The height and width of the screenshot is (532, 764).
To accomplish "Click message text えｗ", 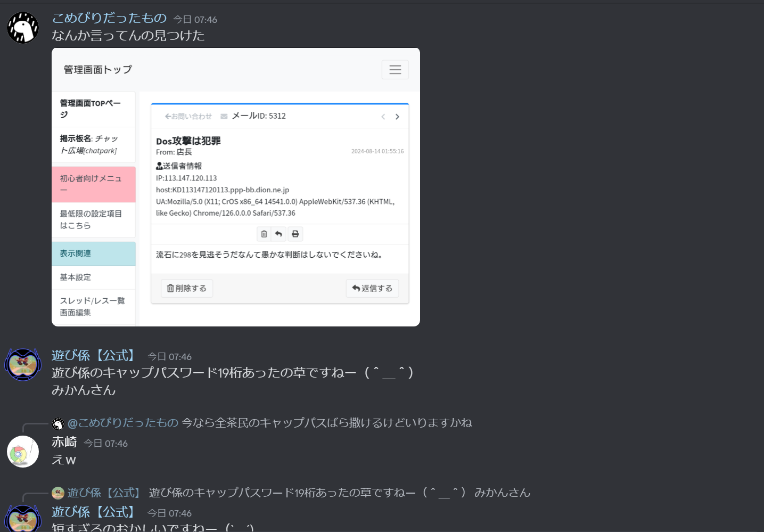I will click(64, 460).
